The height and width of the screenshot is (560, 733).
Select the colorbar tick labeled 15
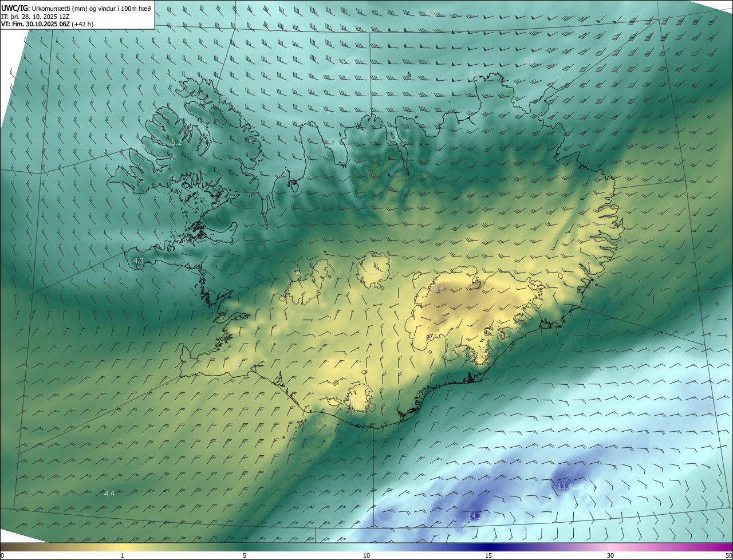488,555
